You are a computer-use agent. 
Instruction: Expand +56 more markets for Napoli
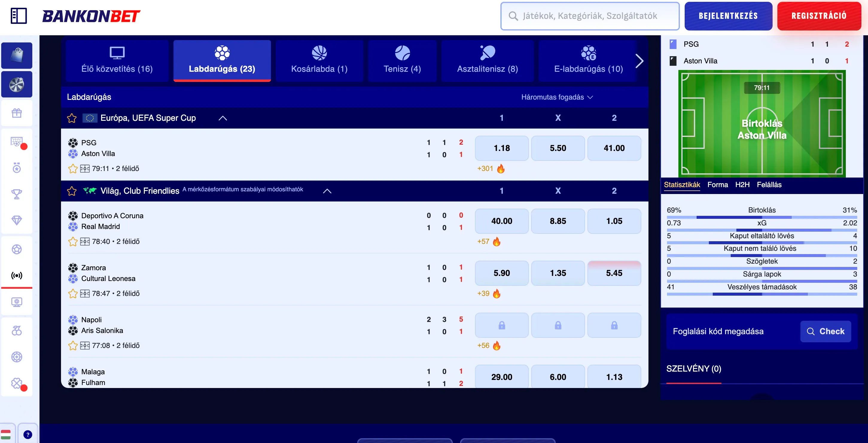pos(483,346)
